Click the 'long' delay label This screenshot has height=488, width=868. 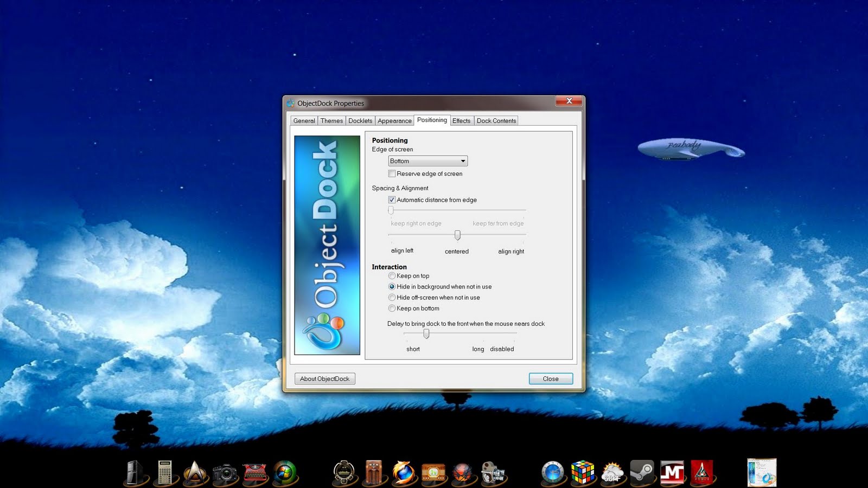tap(478, 349)
